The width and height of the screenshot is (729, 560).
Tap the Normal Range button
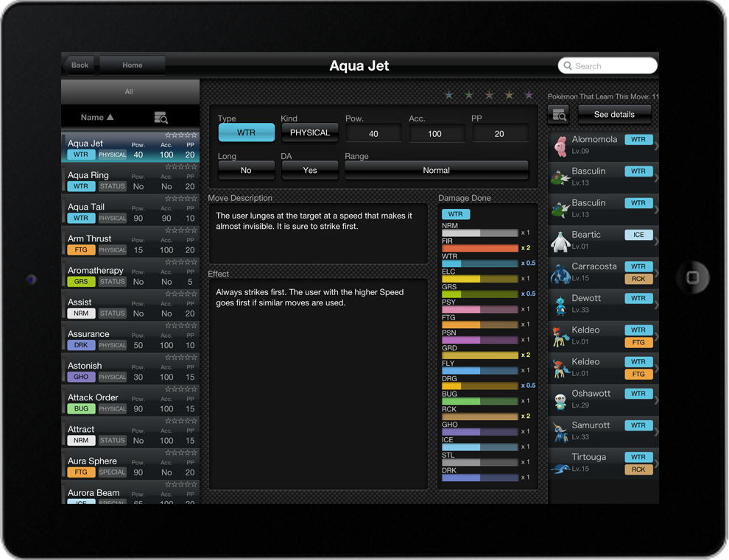436,170
